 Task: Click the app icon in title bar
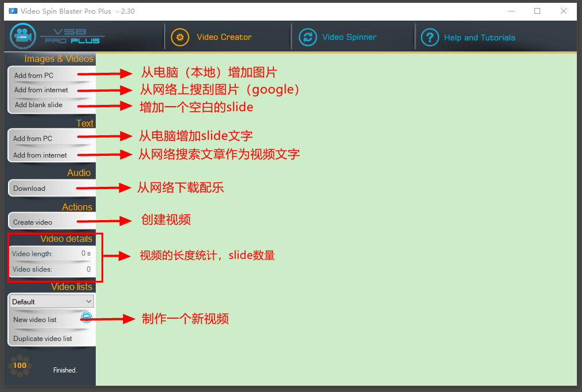coord(13,11)
